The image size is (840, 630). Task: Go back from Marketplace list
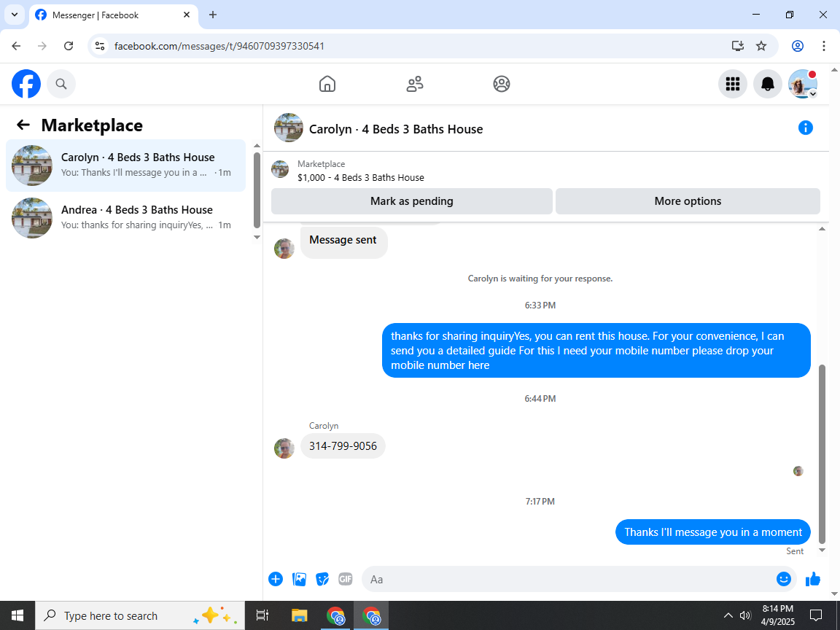[23, 125]
